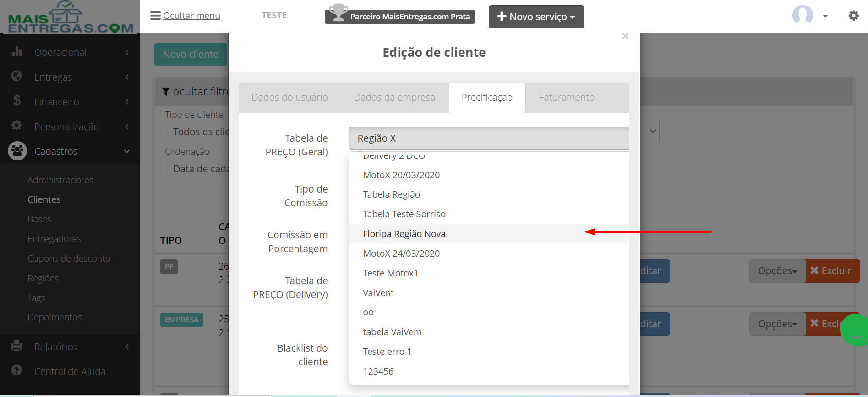Screen dimensions: 868x397
Task: Choose MotoX 20/03/2020 option
Action: click(489, 175)
